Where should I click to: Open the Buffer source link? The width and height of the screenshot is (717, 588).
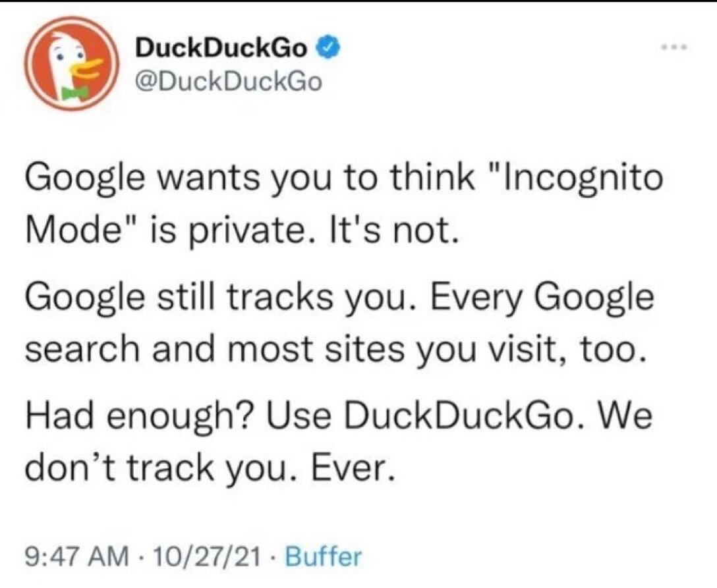pyautogui.click(x=324, y=557)
